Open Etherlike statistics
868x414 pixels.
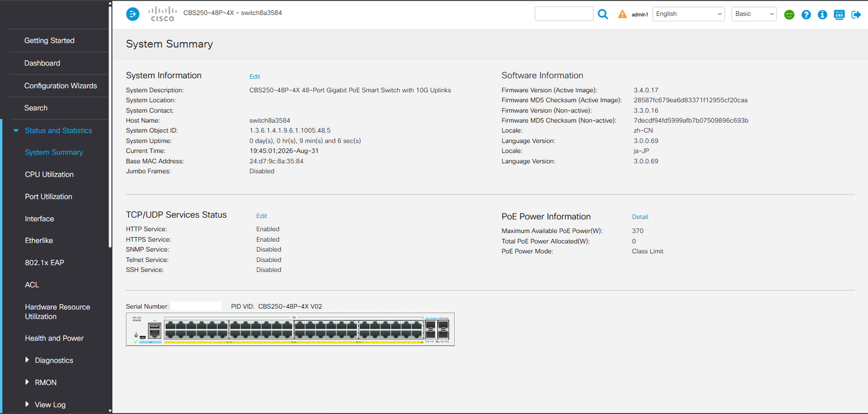40,241
